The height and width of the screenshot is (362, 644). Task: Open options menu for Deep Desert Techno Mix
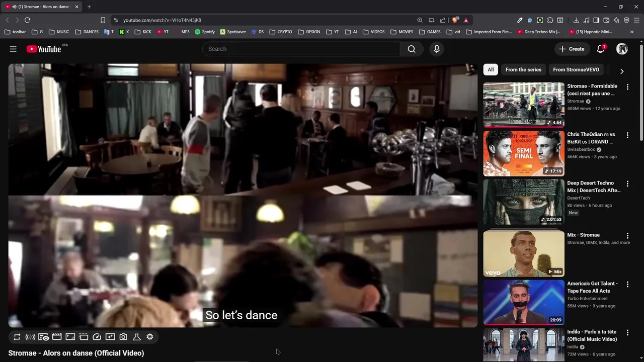tap(627, 184)
